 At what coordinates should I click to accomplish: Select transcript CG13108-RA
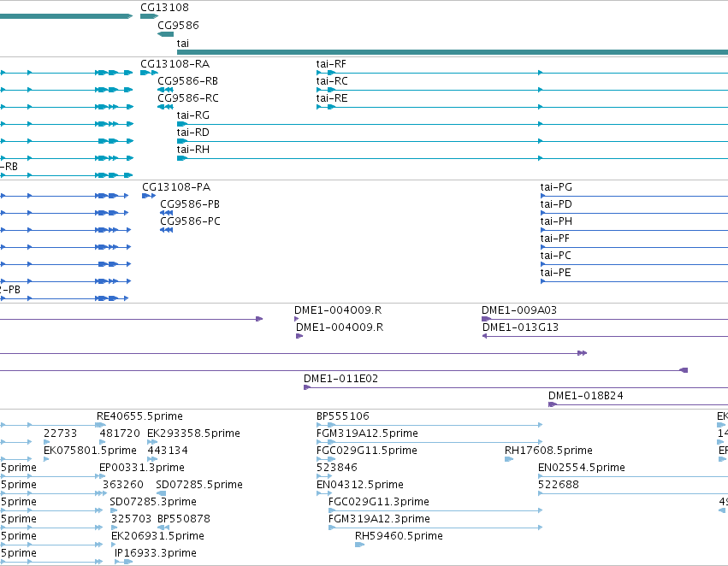coord(175,63)
